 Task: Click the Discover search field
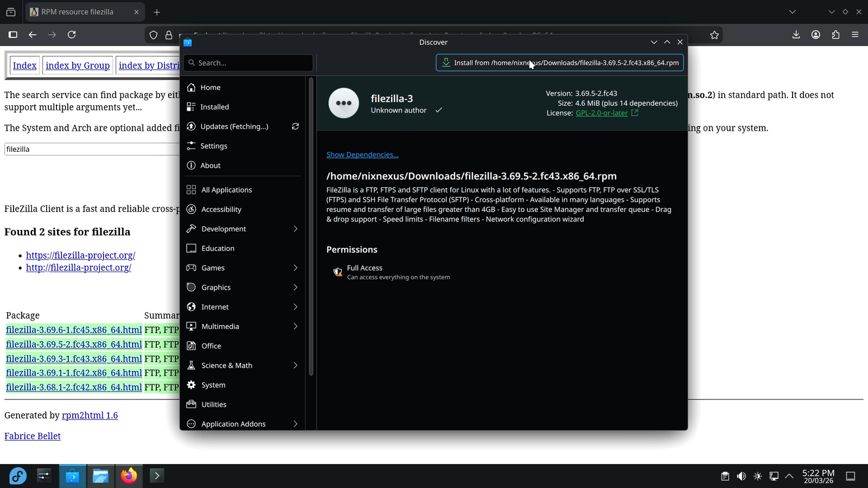pos(248,63)
